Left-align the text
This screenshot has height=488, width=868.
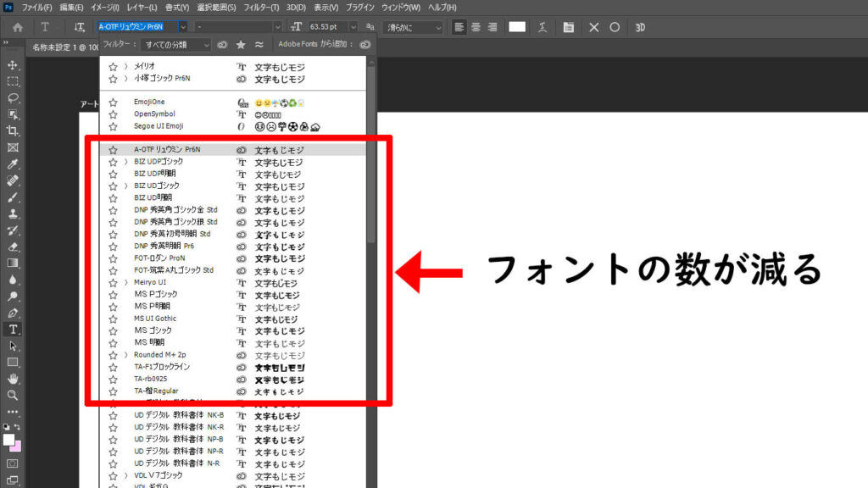point(459,27)
